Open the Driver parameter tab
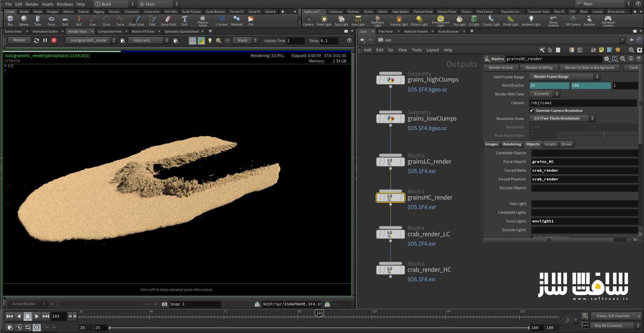This screenshot has width=644, height=333. pos(566,144)
